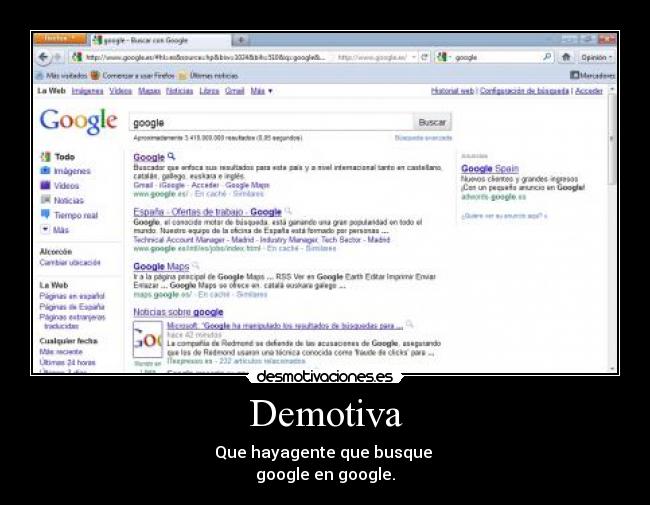The image size is (650, 505).
Task: Click the Más visitados bookmark icon
Action: pyautogui.click(x=40, y=75)
